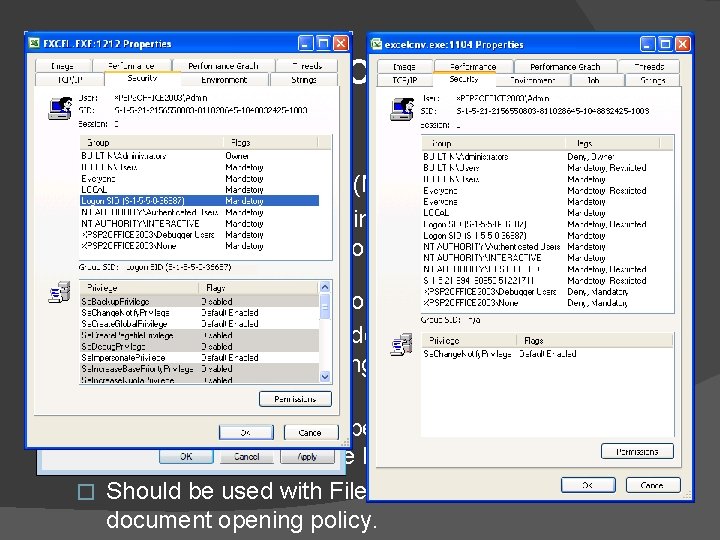This screenshot has height=540, width=720.
Task: Select Security tab in EXCEL.EXE window
Action: pos(142,79)
